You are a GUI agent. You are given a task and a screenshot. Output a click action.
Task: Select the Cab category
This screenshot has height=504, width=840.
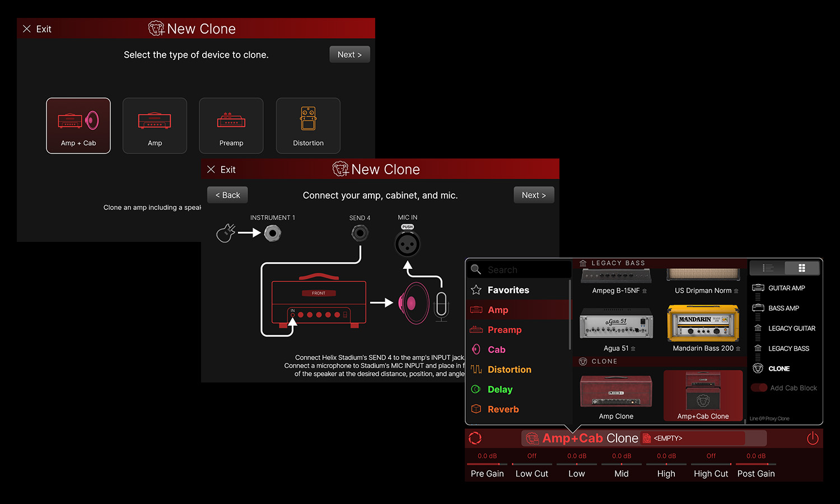[x=518, y=349]
